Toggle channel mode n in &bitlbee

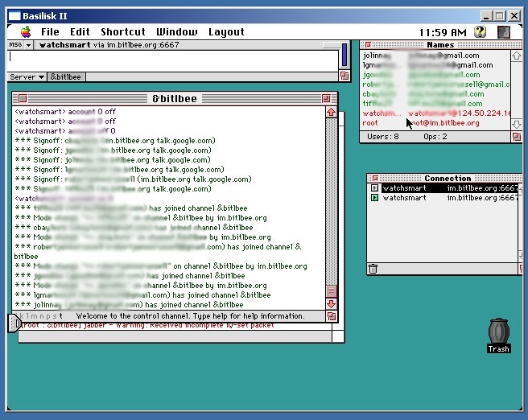coord(41,316)
